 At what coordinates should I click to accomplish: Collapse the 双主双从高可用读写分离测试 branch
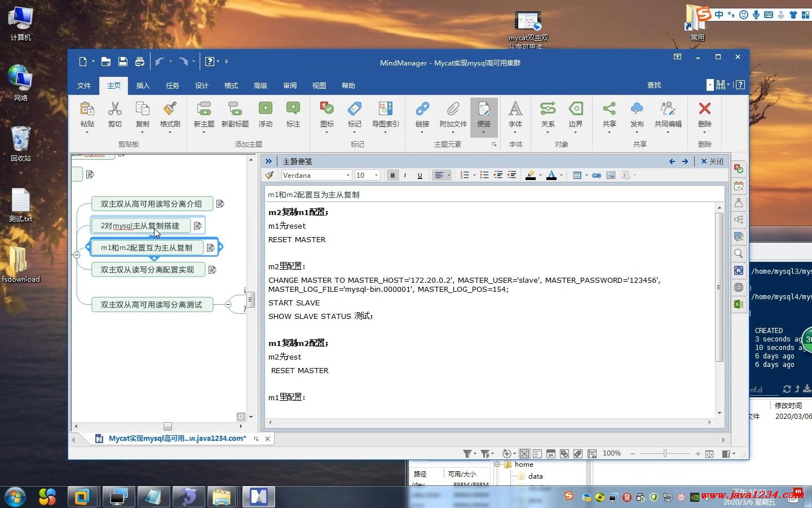(x=228, y=304)
